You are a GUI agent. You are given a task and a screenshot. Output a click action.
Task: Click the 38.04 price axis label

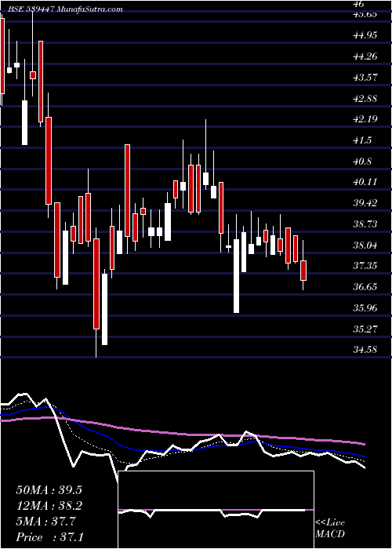365,245
